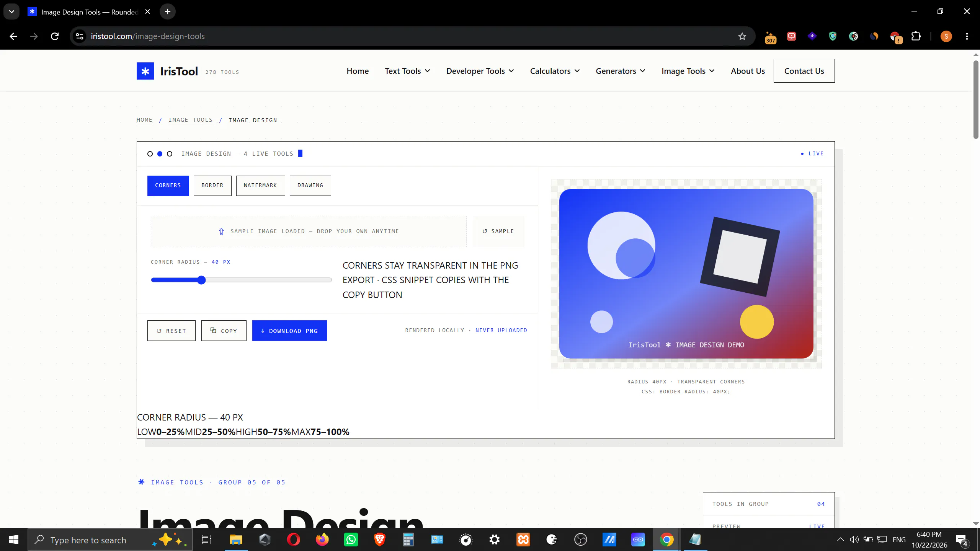Image resolution: width=980 pixels, height=551 pixels.
Task: Close the Image Design Tools tab
Action: [x=147, y=11]
